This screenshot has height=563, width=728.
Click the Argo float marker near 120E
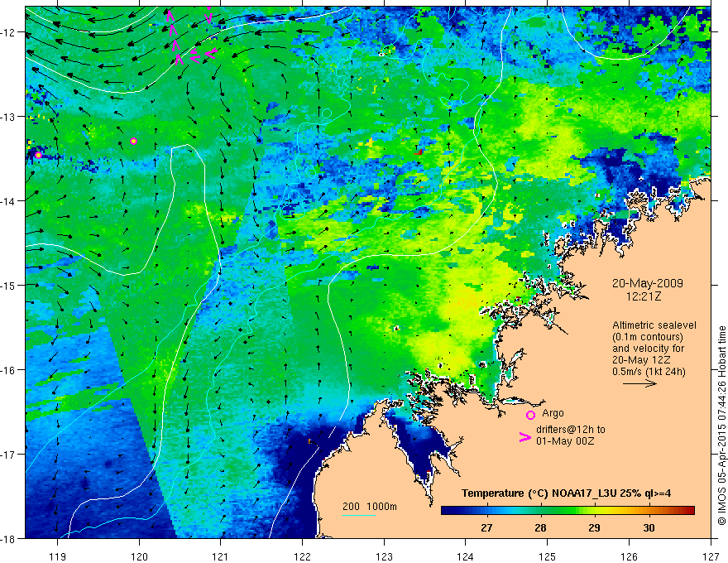[x=134, y=142]
